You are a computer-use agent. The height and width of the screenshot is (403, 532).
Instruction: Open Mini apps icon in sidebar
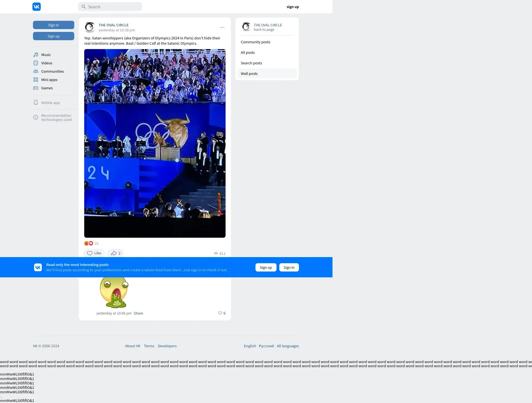point(36,80)
